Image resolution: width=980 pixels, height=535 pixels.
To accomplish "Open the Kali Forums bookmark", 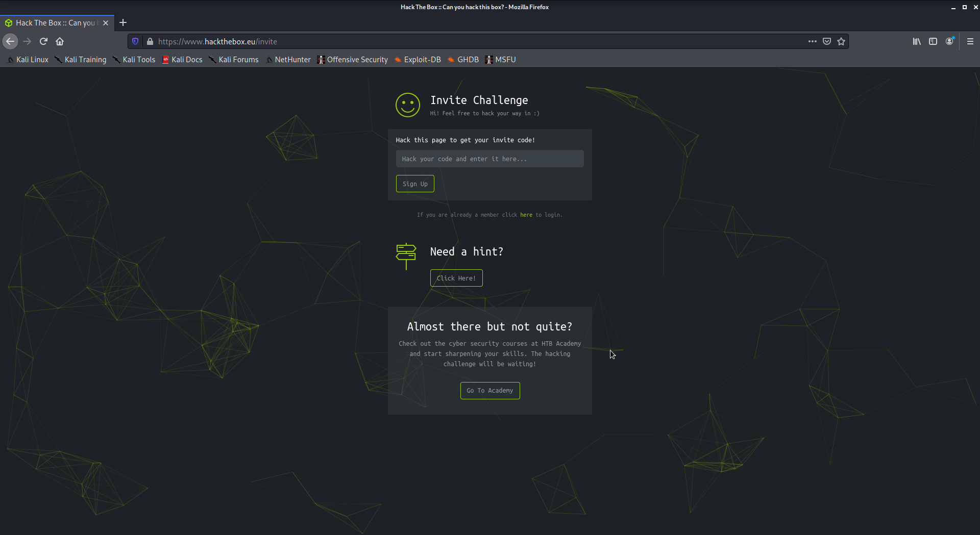I will 234,60.
